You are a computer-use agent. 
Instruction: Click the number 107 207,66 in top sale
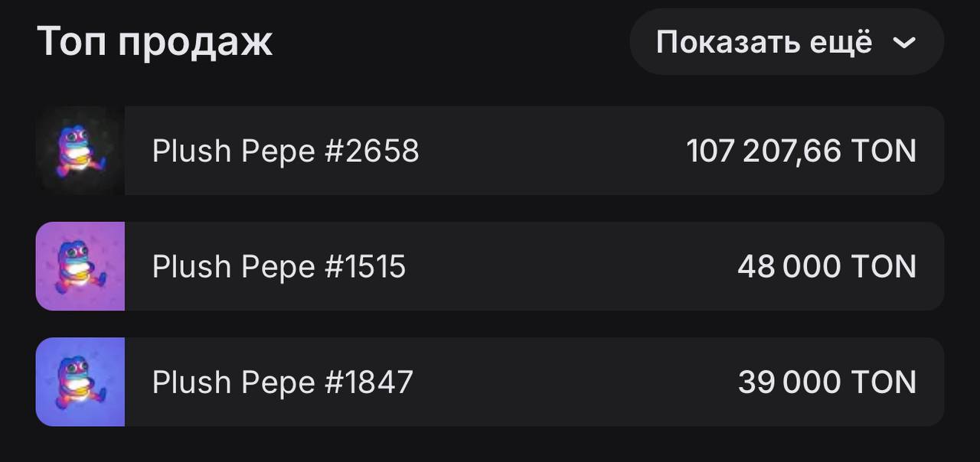point(763,151)
